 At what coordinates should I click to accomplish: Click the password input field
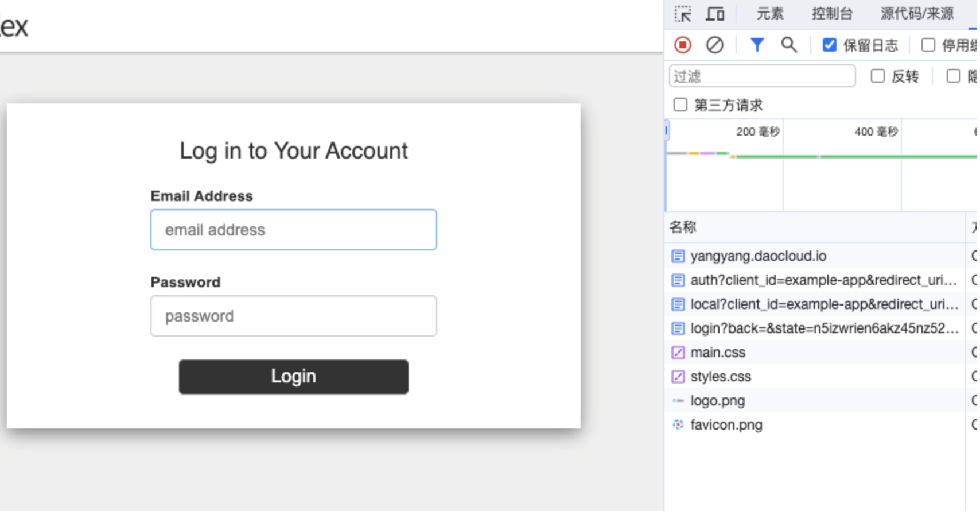293,316
